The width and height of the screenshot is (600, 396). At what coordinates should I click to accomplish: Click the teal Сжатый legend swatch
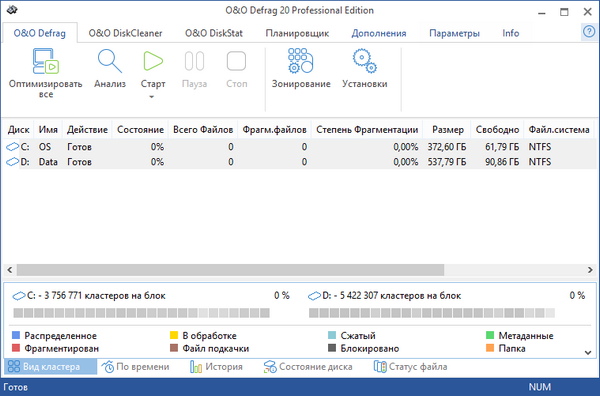tap(332, 336)
